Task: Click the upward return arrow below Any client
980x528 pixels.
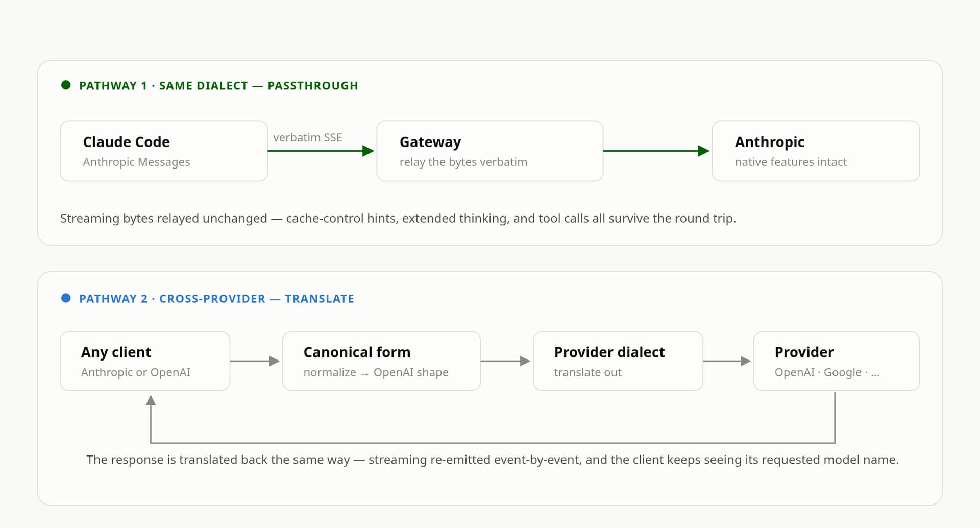Action: pos(151,419)
